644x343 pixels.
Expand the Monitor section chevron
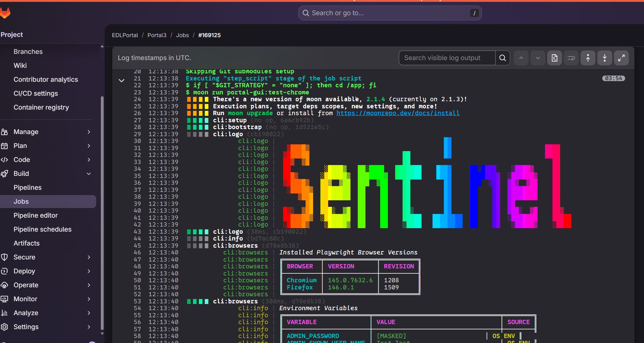pos(89,299)
